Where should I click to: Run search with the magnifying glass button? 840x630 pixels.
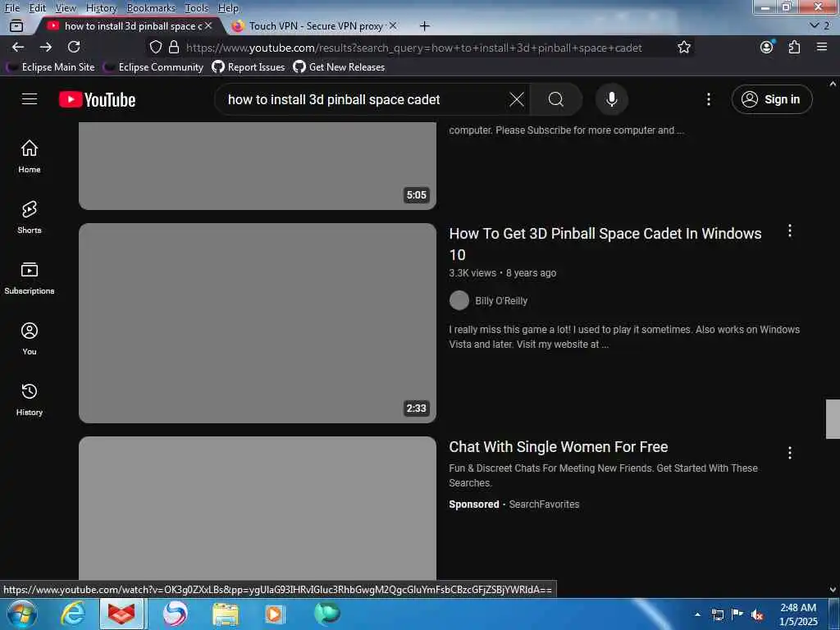tap(555, 99)
